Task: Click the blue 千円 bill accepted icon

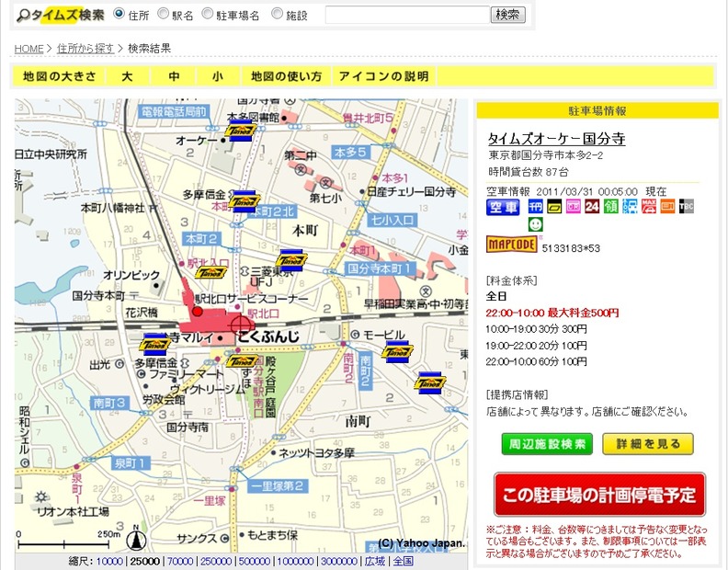Action: coord(536,206)
